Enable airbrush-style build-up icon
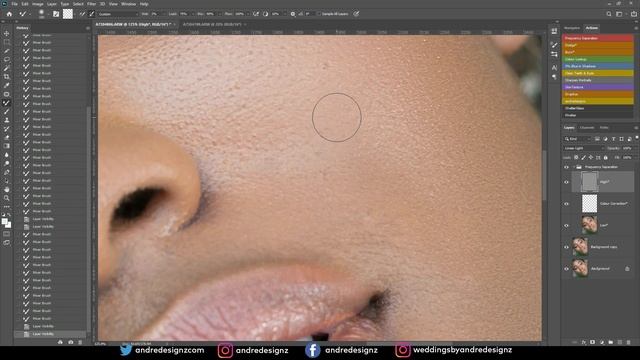This screenshot has width=640, height=360. coord(256,14)
